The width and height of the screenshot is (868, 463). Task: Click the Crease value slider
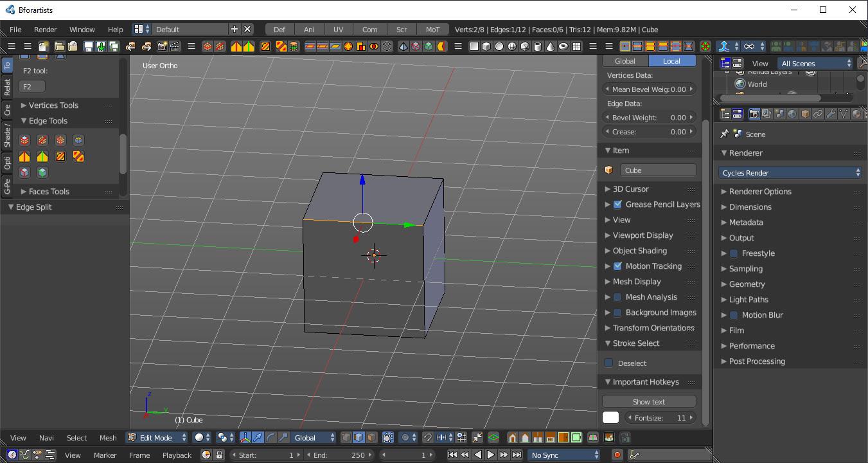[x=650, y=132]
